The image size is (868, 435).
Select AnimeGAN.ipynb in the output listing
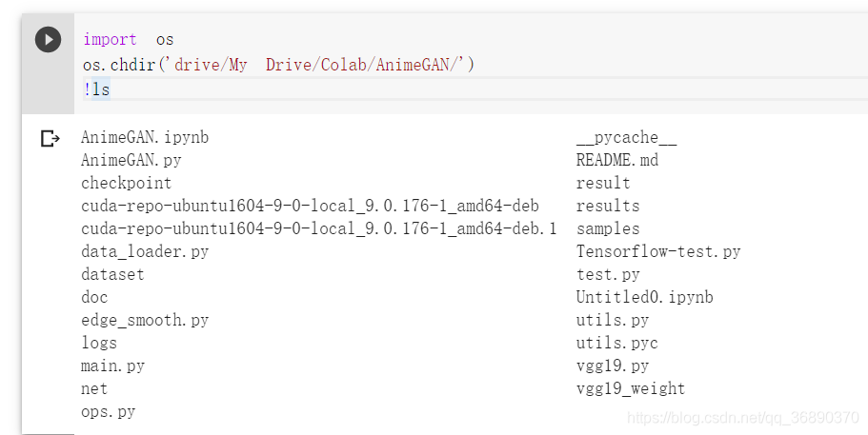point(145,137)
